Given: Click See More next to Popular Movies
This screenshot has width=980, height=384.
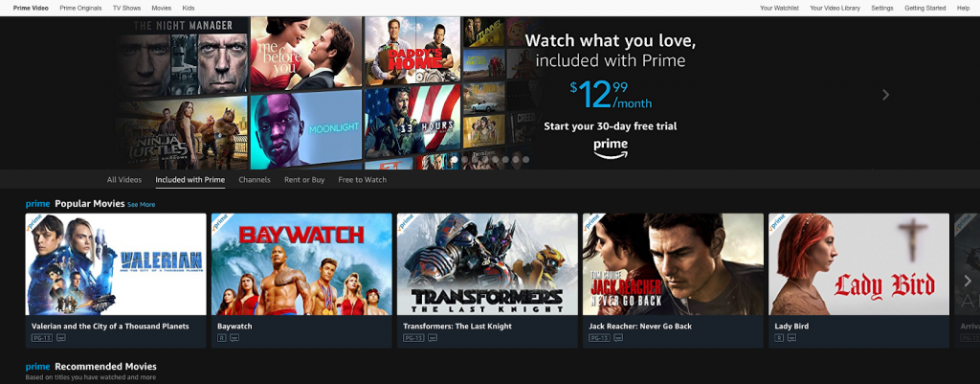Looking at the screenshot, I should tap(142, 205).
